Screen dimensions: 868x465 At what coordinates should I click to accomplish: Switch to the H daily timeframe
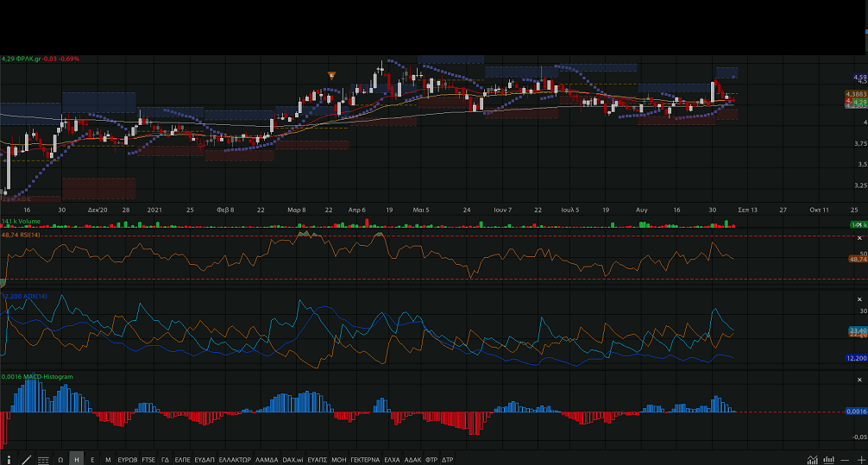coord(77,460)
